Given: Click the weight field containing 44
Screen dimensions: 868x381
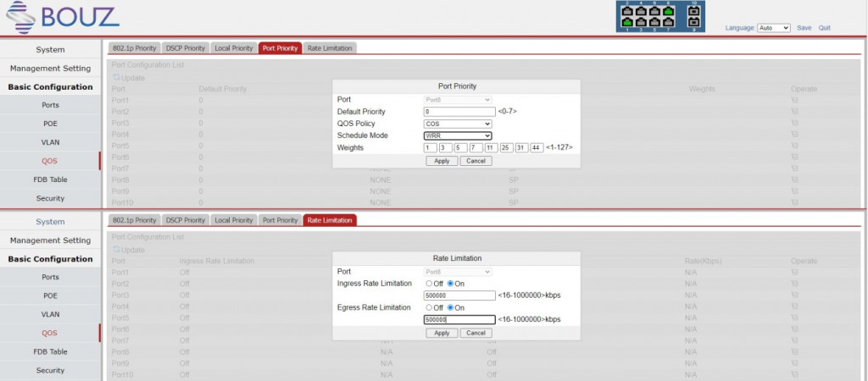Looking at the screenshot, I should pyautogui.click(x=537, y=148).
